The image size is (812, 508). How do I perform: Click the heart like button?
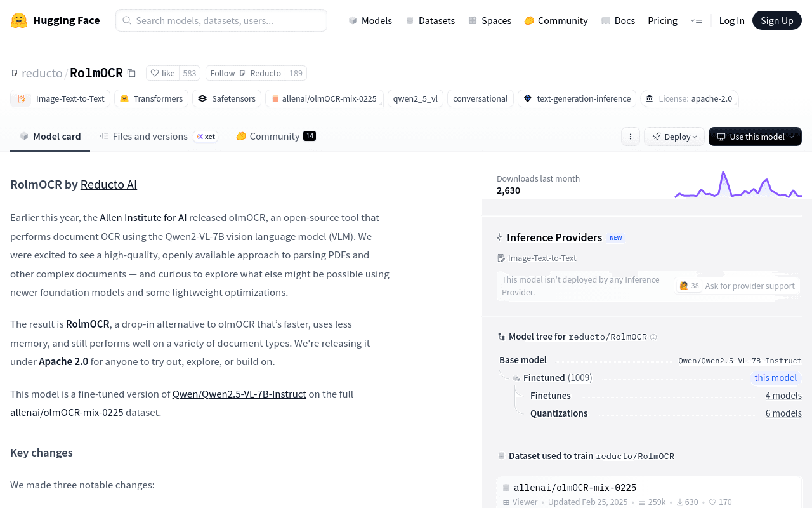tap(162, 73)
